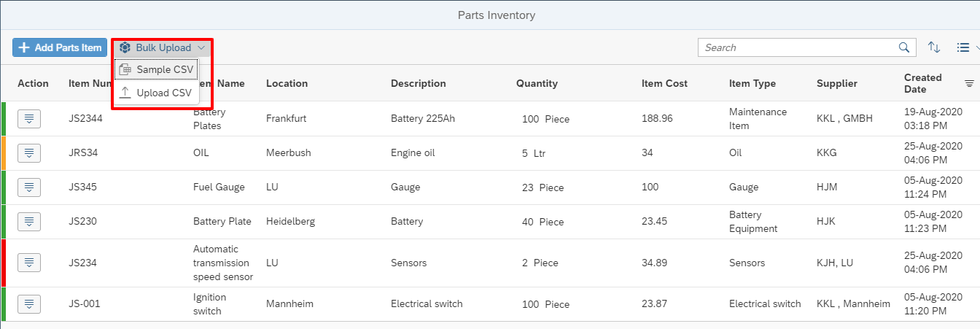Open the list view options icon
980x329 pixels.
(962, 47)
